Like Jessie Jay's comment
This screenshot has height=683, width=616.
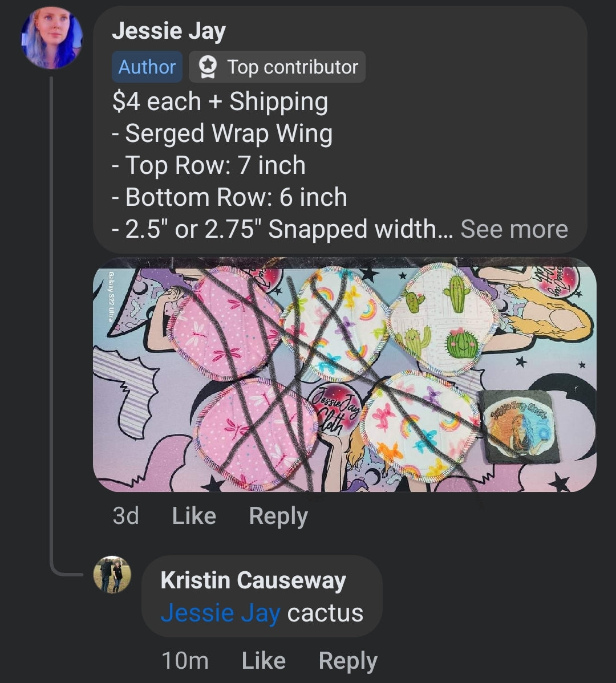coord(194,516)
